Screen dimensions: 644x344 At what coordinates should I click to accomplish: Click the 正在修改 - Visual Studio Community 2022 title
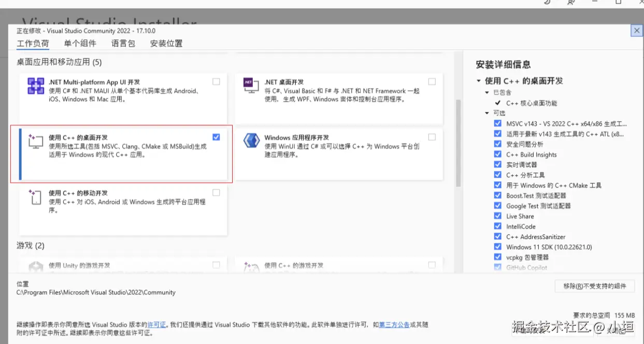(86, 31)
